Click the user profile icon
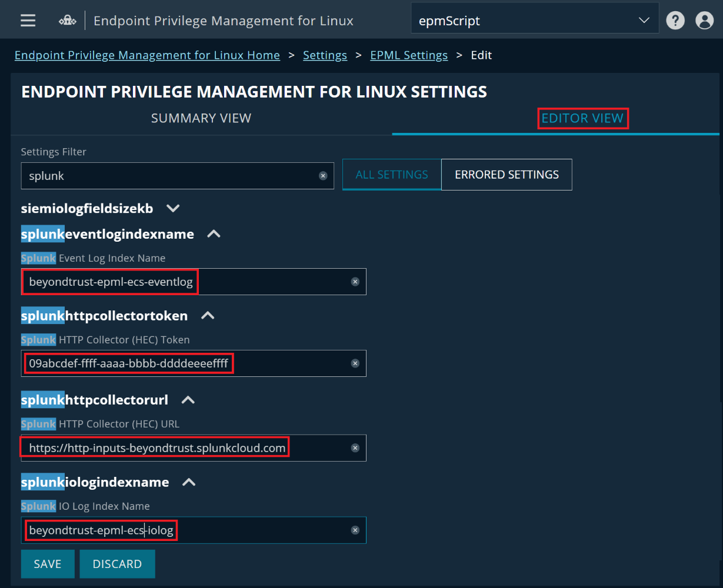The width and height of the screenshot is (723, 588). pyautogui.click(x=704, y=20)
